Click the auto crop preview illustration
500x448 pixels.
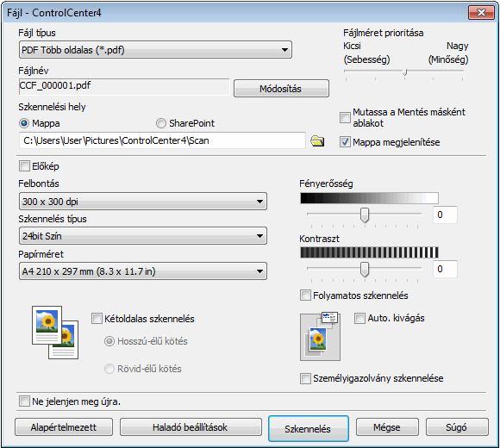pyautogui.click(x=320, y=337)
